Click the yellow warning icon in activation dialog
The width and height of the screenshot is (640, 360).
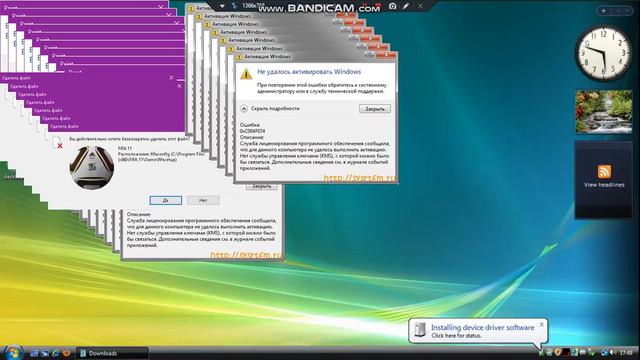click(246, 74)
